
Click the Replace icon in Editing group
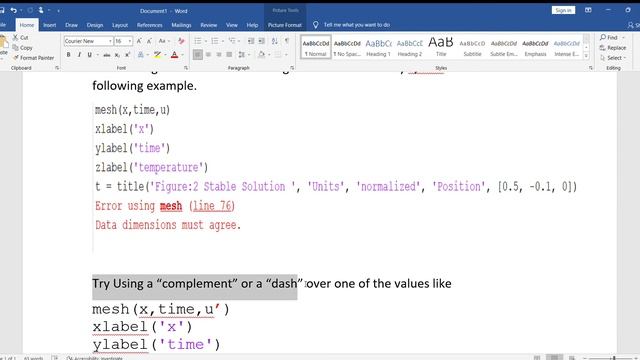tap(602, 48)
